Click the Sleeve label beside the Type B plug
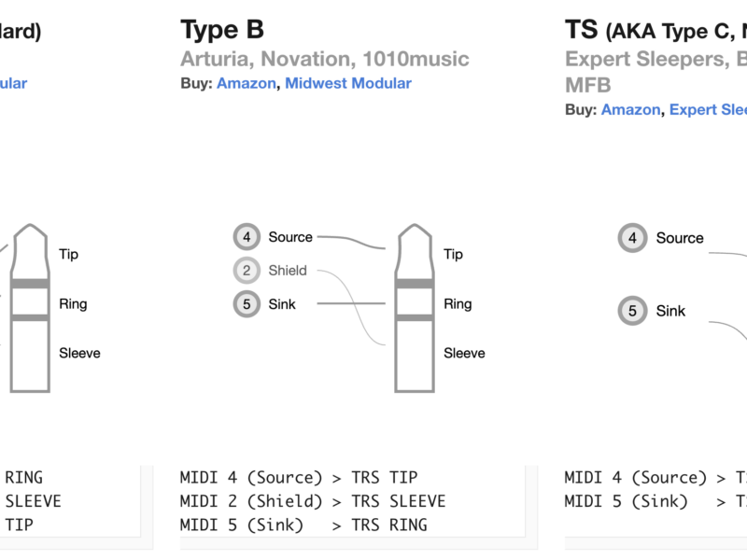Screen dimensions: 747x560 464,353
